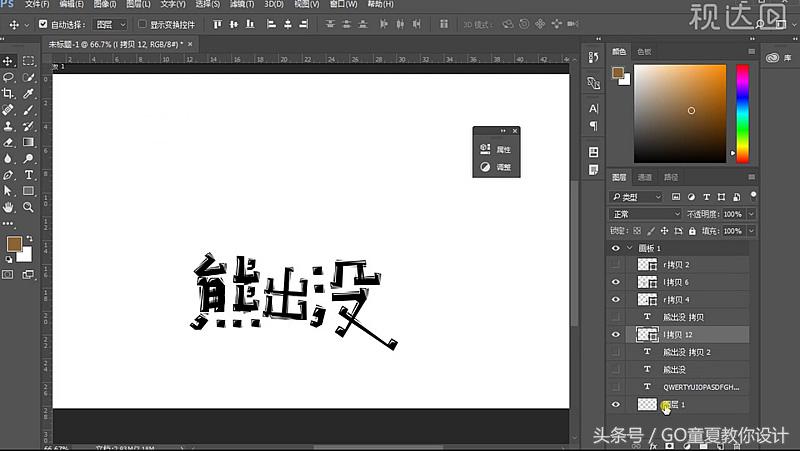The height and width of the screenshot is (451, 800).
Task: Open the layer filter 类型 dropdown
Action: coord(636,197)
